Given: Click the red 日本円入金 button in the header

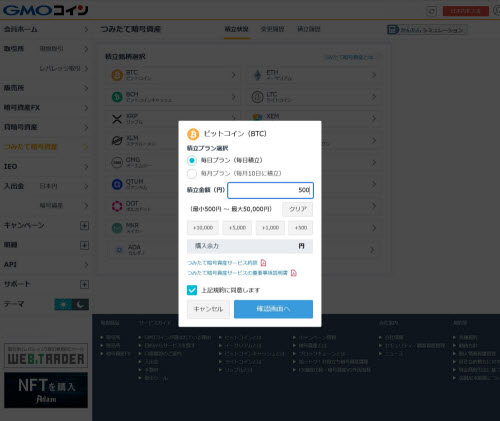Looking at the screenshot, I should click(466, 11).
